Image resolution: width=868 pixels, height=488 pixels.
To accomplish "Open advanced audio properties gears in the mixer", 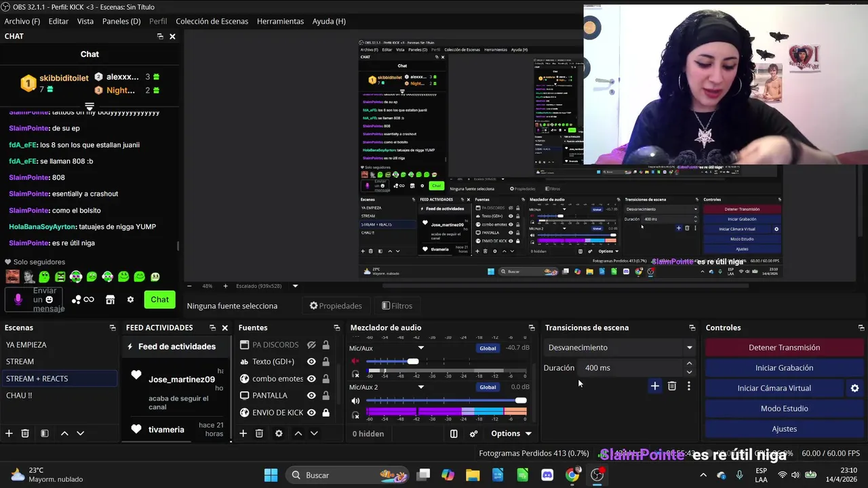I will click(x=474, y=434).
